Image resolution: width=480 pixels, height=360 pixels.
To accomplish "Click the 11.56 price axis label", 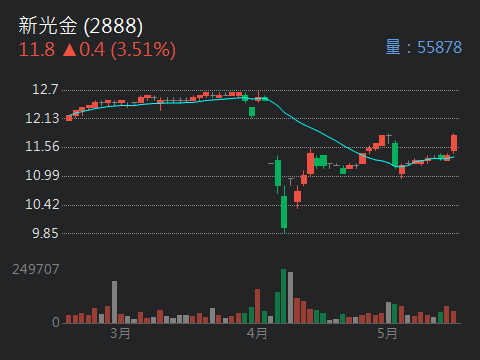I will pos(42,147).
